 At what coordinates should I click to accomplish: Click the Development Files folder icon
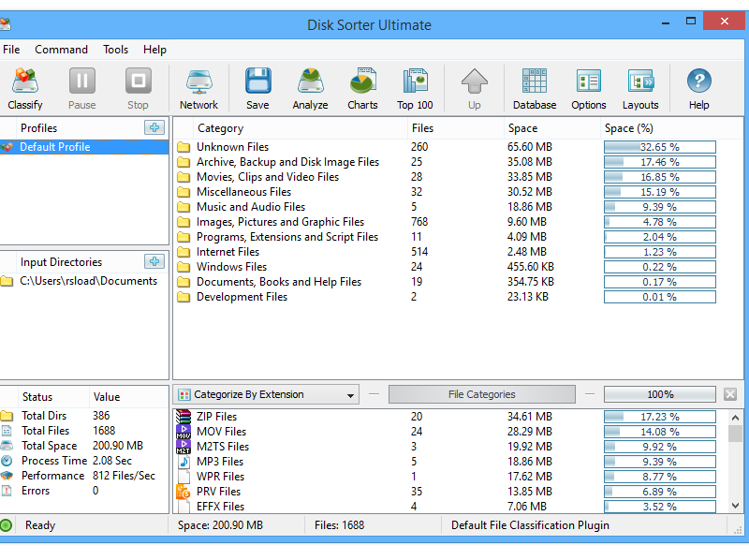tap(184, 297)
